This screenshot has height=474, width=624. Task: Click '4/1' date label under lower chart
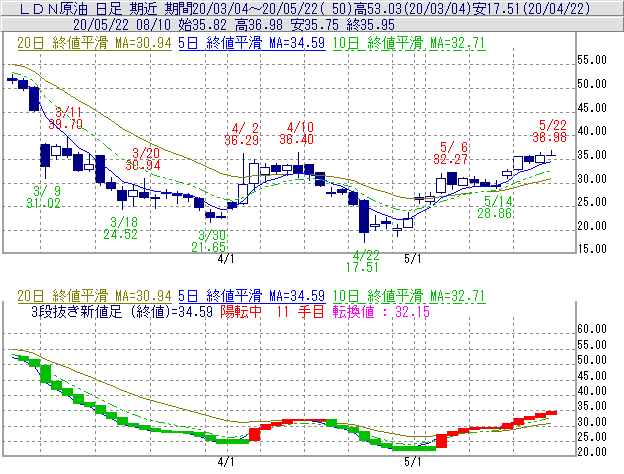(226, 462)
